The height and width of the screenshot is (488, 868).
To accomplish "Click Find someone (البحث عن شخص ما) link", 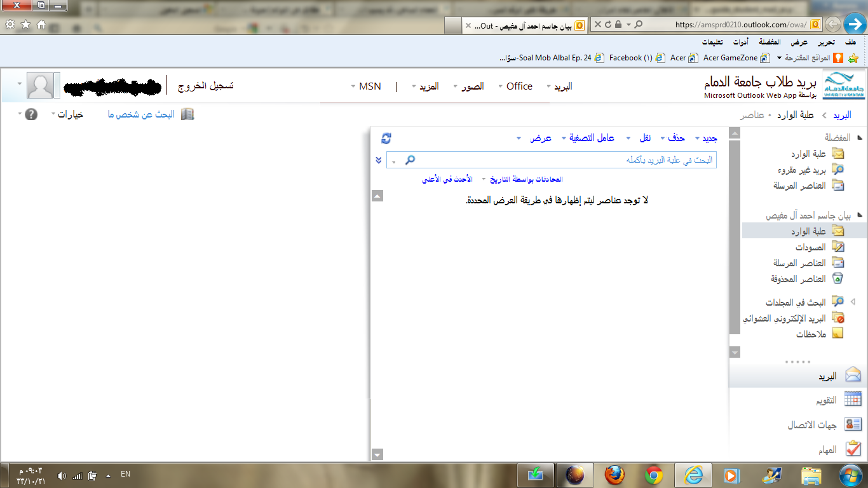I will pyautogui.click(x=141, y=115).
